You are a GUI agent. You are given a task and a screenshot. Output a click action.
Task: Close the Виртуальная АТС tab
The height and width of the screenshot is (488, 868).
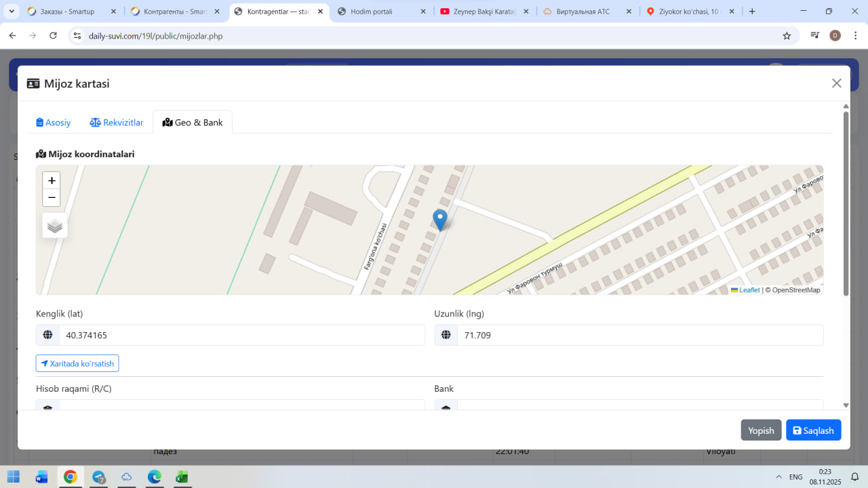pyautogui.click(x=629, y=12)
